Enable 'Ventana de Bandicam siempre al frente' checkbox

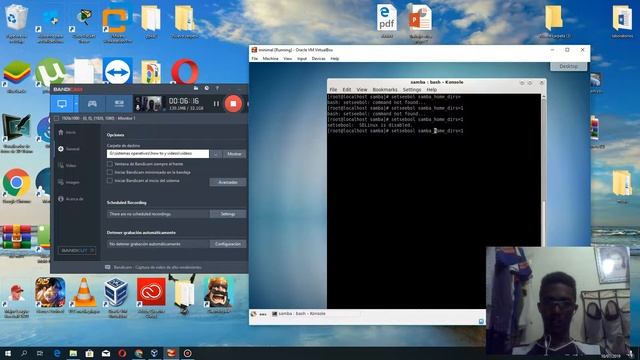click(109, 164)
